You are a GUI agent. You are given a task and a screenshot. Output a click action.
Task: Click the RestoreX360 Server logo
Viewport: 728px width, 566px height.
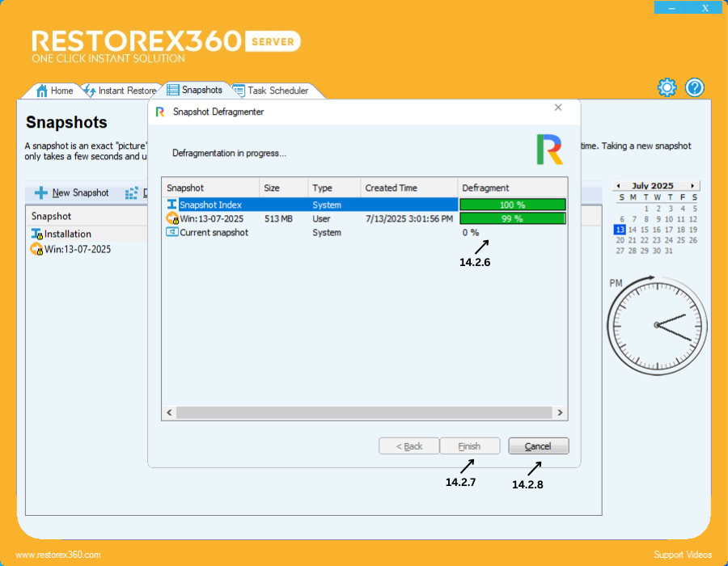tap(166, 46)
